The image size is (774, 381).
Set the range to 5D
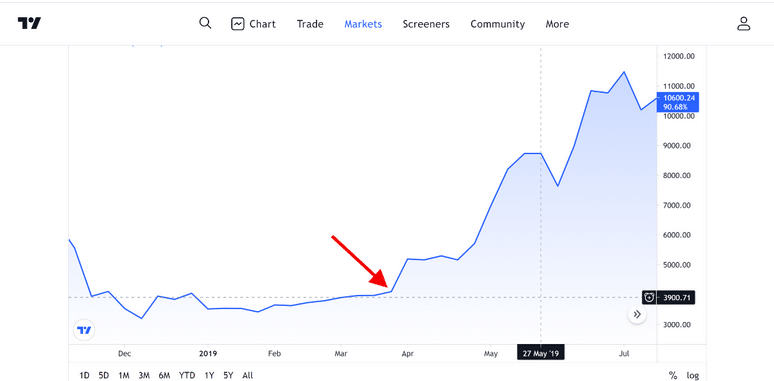click(x=104, y=376)
